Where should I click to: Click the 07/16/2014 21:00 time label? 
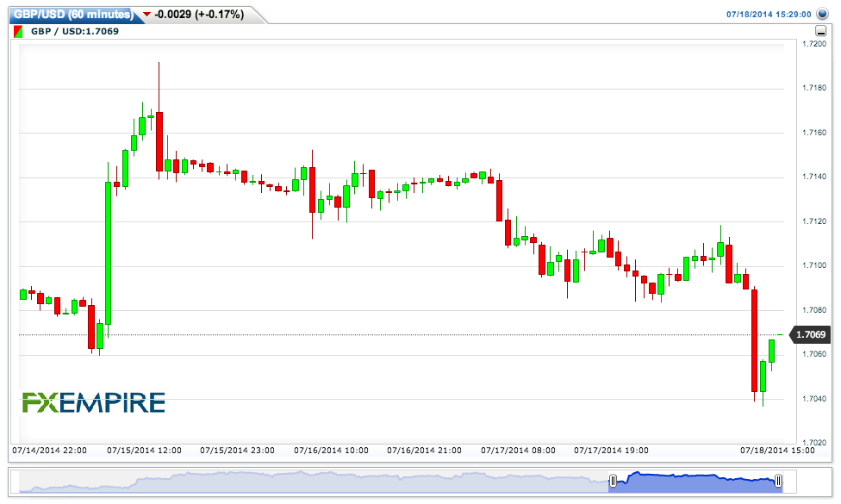424,451
